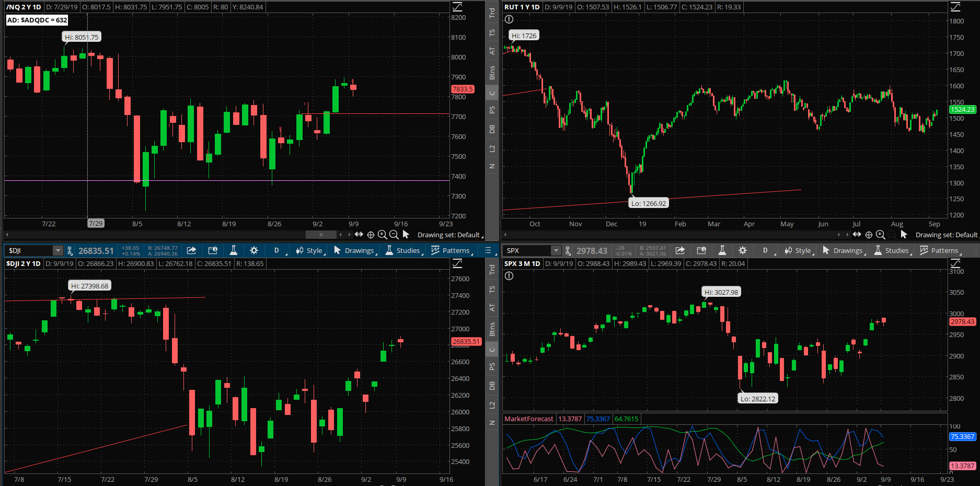980x486 pixels.
Task: Expand the $DJI symbol dropdown arrow
Action: tap(58, 251)
